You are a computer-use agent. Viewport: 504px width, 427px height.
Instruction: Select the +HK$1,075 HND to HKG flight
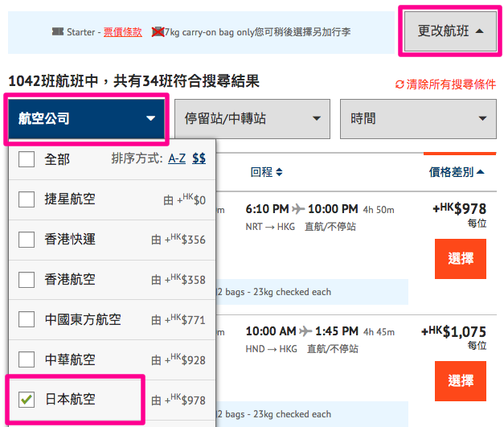(x=461, y=381)
